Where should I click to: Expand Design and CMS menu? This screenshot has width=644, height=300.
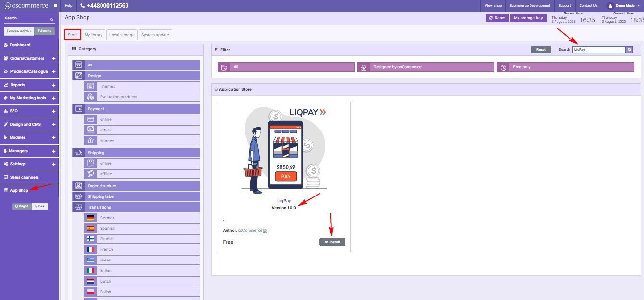tap(54, 125)
